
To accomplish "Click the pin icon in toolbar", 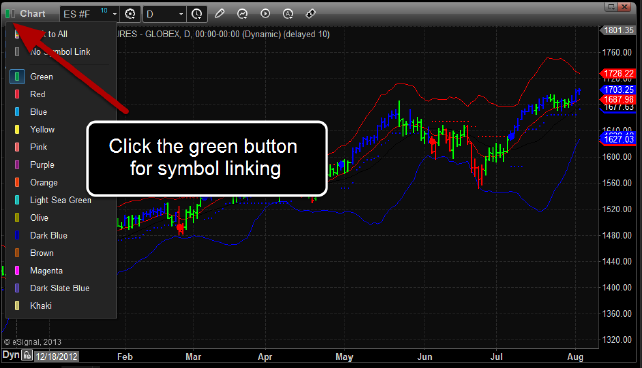I will pyautogui.click(x=311, y=14).
